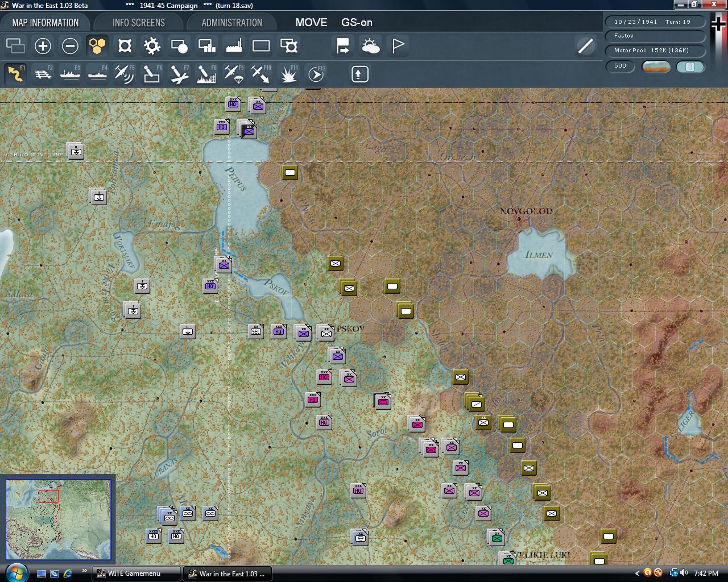This screenshot has width=728, height=582.
Task: Click the German cross flag emblem
Action: point(718,24)
